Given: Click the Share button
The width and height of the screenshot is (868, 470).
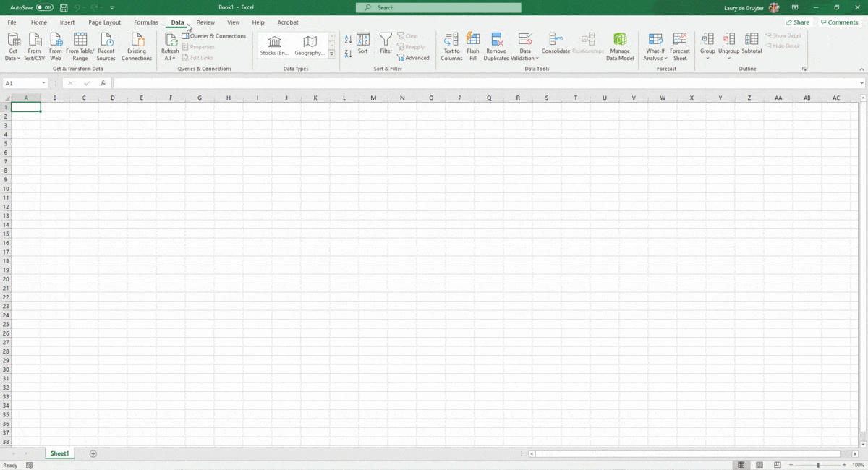Looking at the screenshot, I should [798, 22].
